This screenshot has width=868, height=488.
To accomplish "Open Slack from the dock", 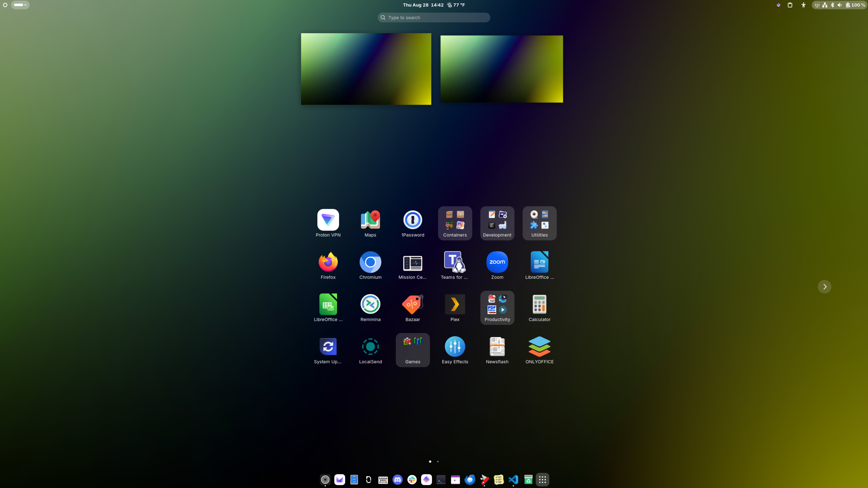I will pos(412,480).
